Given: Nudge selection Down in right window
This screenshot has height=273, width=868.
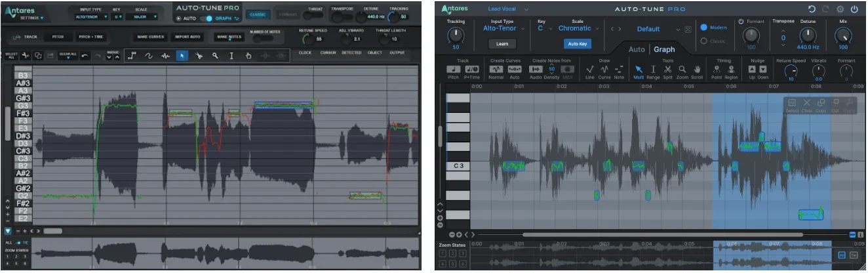Looking at the screenshot, I should 762,69.
